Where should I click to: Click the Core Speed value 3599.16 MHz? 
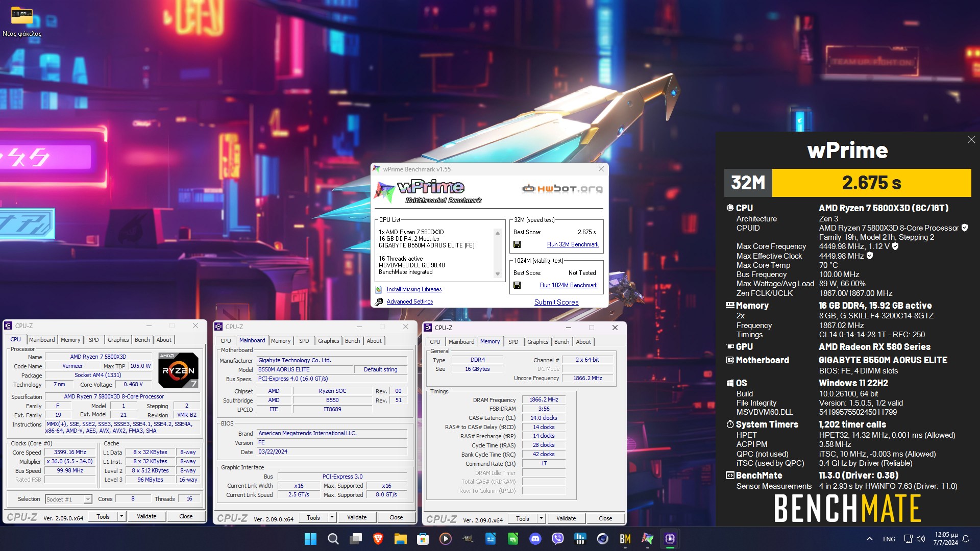click(70, 452)
